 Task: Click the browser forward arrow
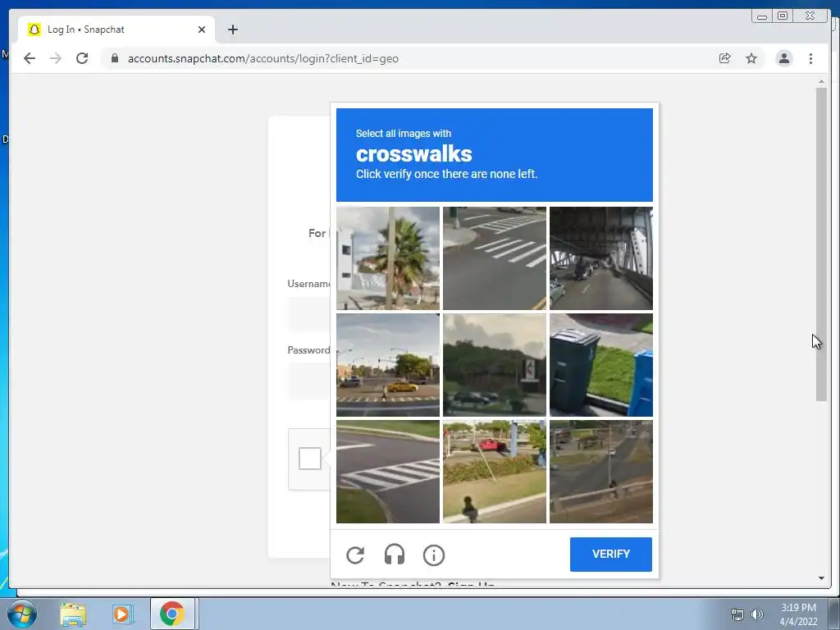[x=56, y=58]
